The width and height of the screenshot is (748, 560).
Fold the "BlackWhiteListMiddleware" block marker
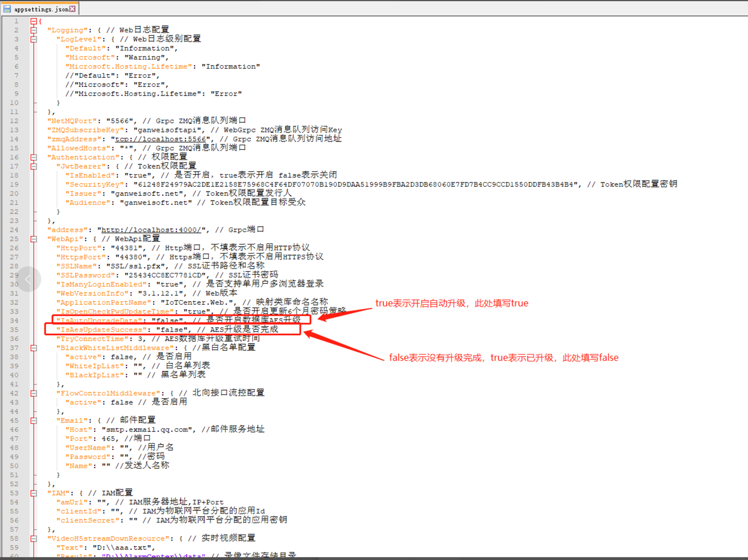click(34, 348)
